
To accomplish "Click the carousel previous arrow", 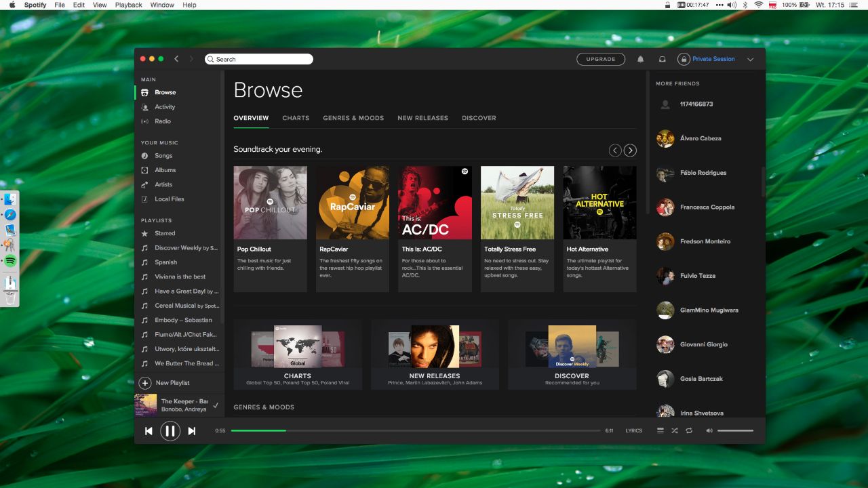I will point(615,150).
